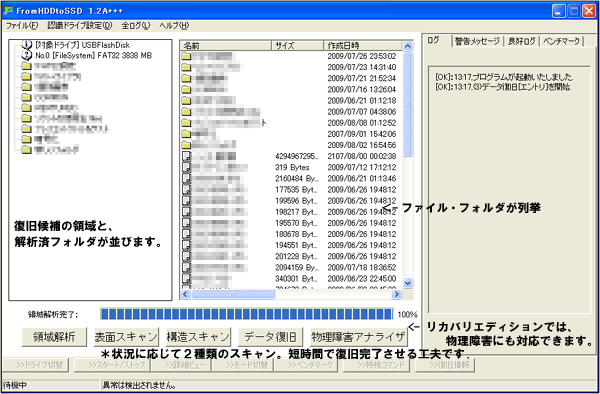Click the file icon of the 180678 bytes row
Screen dimensions: 600x394
[x=186, y=234]
